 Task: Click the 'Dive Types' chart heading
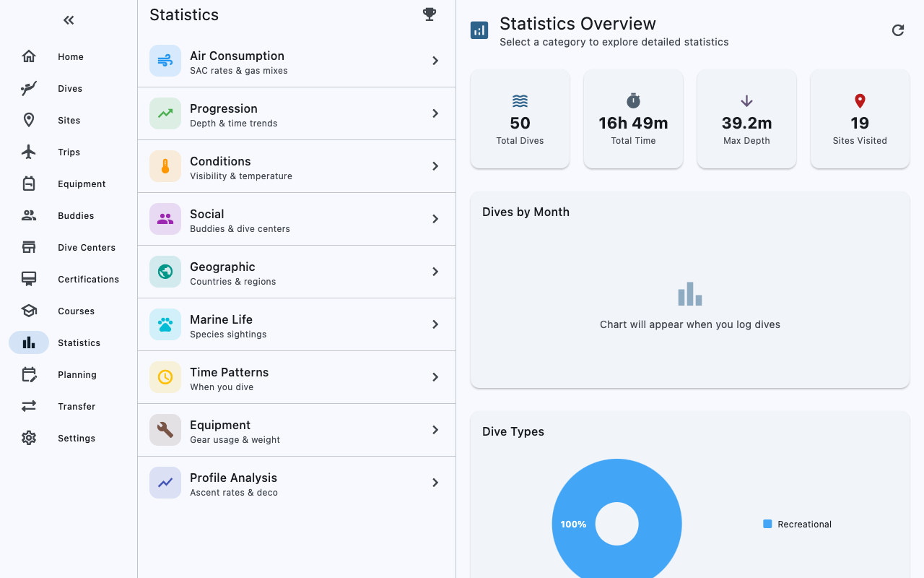[x=513, y=431]
